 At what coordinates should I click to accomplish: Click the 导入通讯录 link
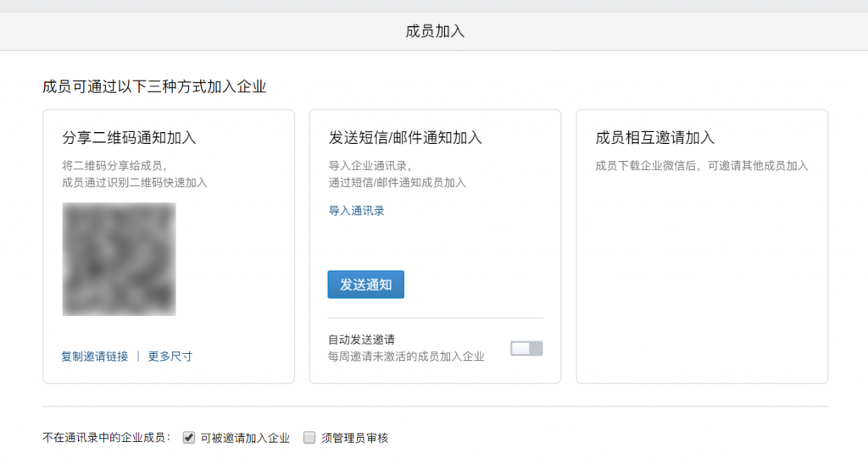pyautogui.click(x=357, y=211)
